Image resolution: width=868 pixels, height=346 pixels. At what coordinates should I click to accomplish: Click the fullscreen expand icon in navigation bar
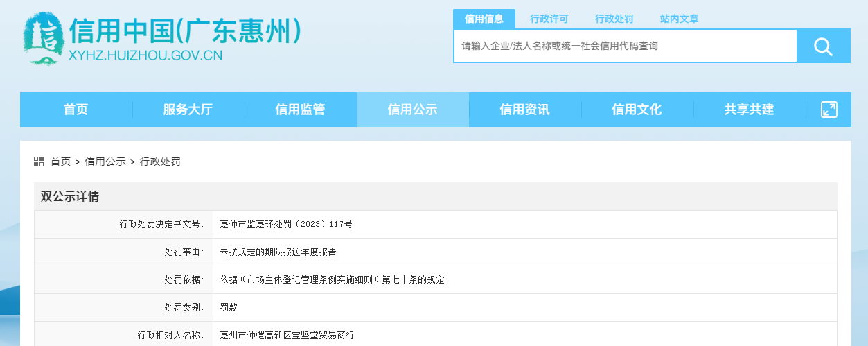pos(829,110)
